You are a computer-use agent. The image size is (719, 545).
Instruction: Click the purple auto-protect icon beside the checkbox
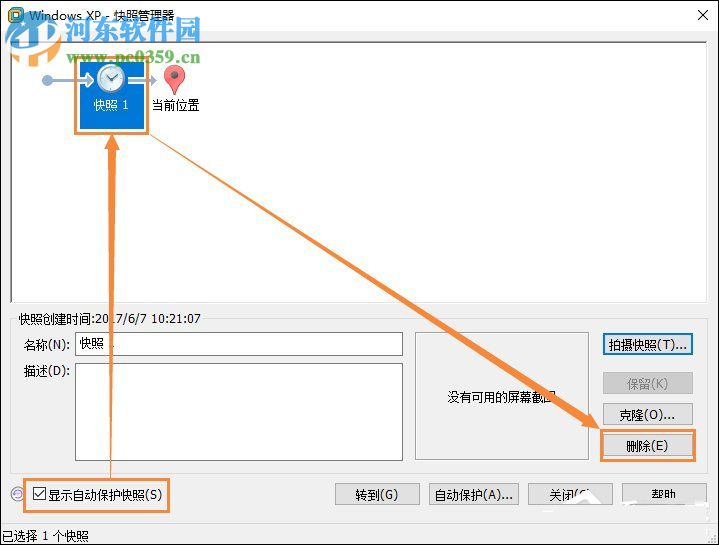click(x=17, y=494)
